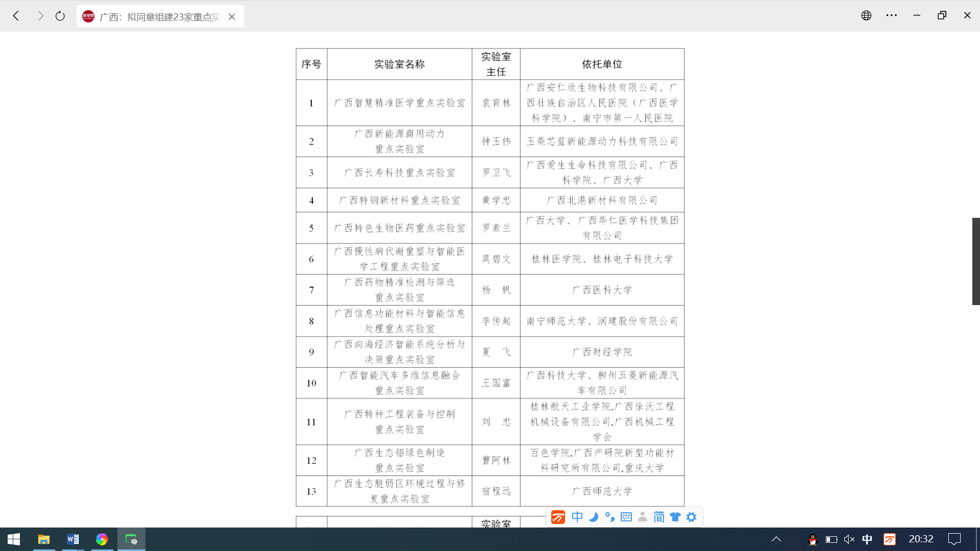980x551 pixels.
Task: Open File Explorer from the taskbar
Action: (44, 539)
